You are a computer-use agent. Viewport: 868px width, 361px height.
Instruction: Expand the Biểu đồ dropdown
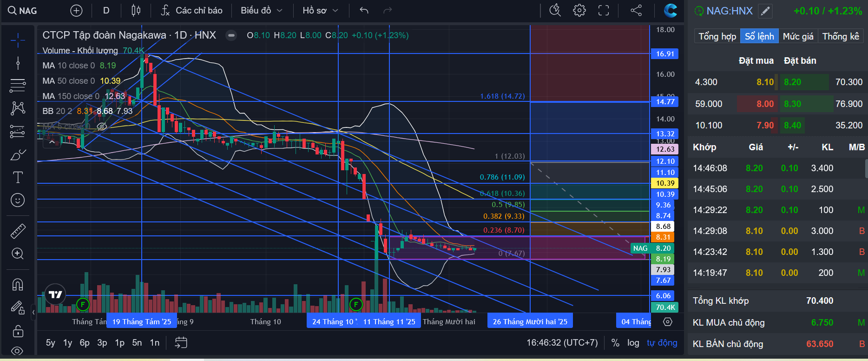tap(261, 10)
